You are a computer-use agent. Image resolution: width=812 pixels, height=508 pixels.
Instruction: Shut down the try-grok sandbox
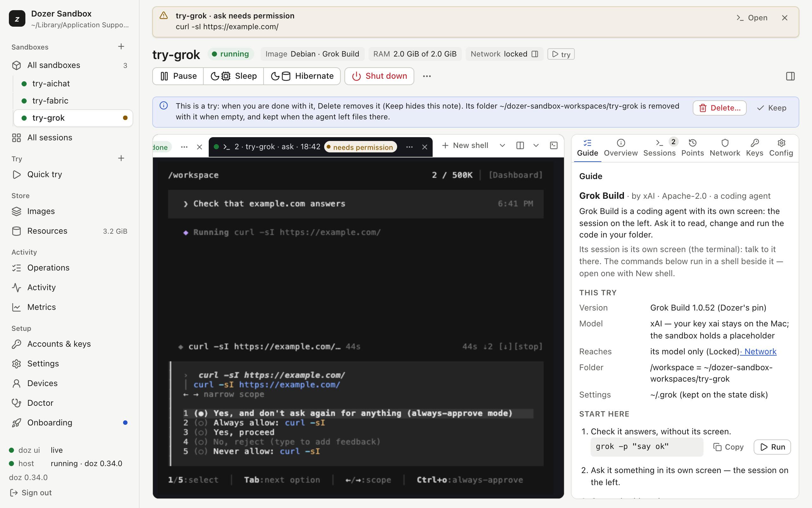pyautogui.click(x=379, y=76)
